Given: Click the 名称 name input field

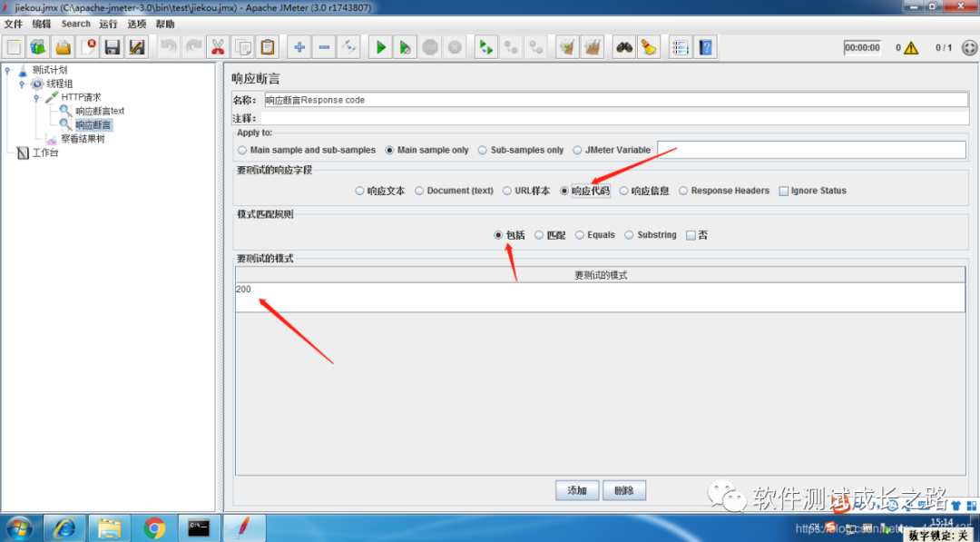Looking at the screenshot, I should point(615,100).
